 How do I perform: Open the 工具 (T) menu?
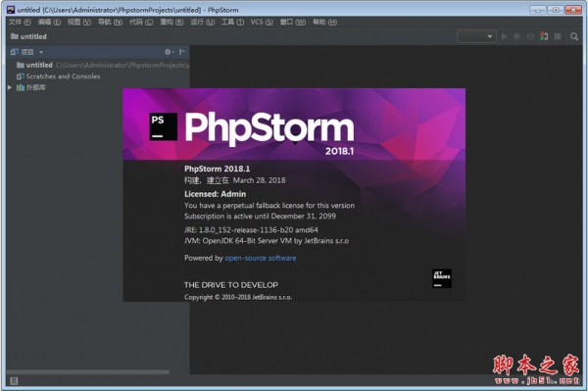pos(232,22)
